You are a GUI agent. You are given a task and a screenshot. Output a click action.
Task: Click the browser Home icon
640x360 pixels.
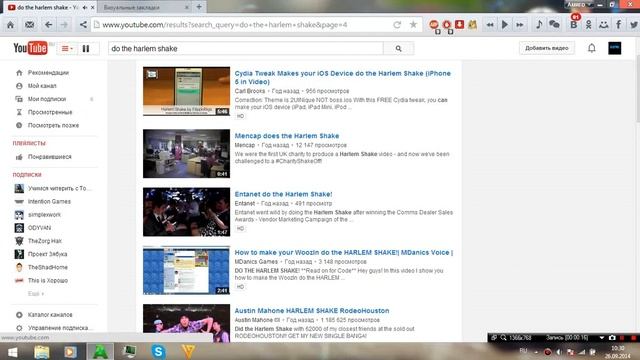(11, 25)
